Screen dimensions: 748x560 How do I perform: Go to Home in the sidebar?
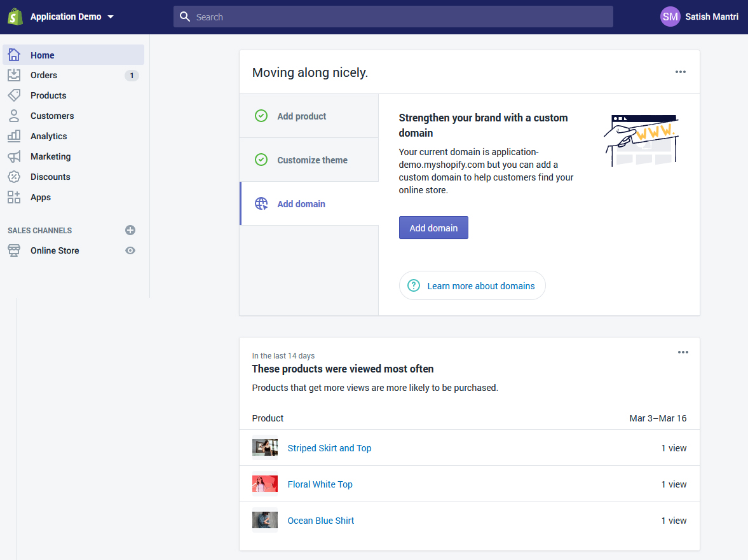pyautogui.click(x=43, y=55)
